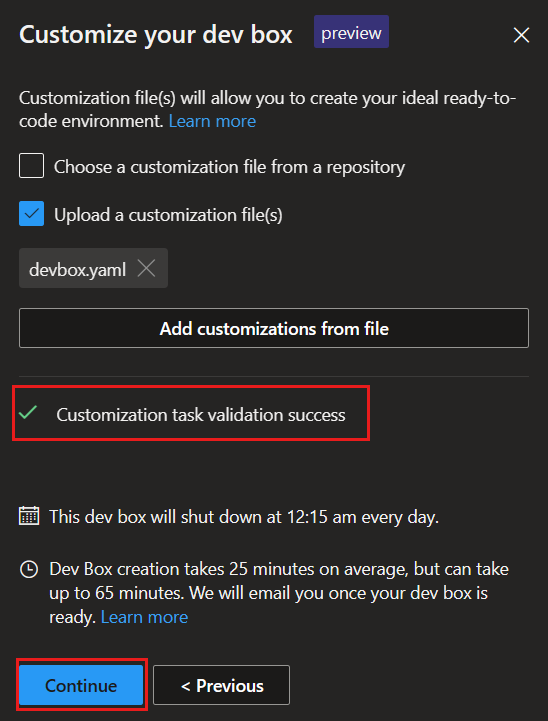
Task: Click the Customize your dev box heading
Action: pyautogui.click(x=156, y=34)
